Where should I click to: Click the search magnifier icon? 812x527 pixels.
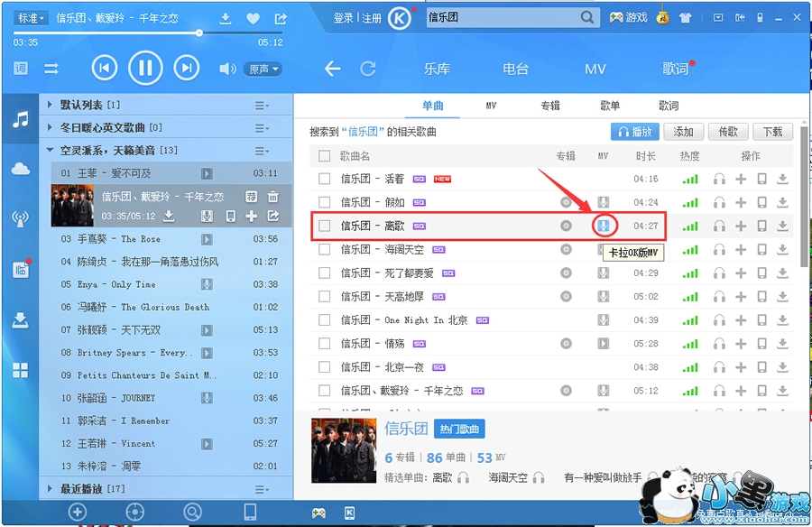586,18
